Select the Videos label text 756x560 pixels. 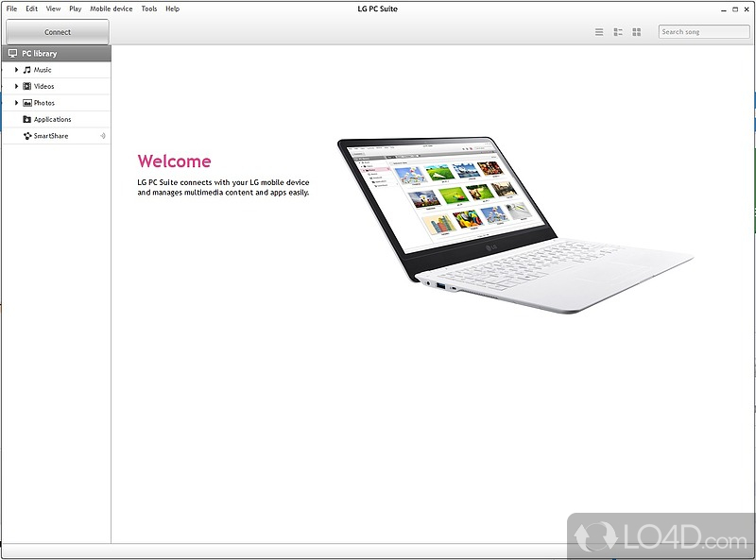click(43, 86)
